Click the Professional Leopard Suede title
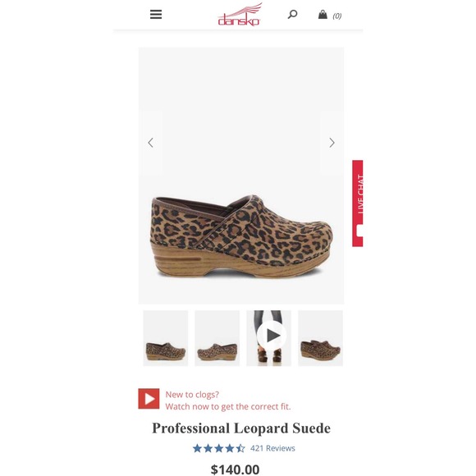 click(x=241, y=428)
